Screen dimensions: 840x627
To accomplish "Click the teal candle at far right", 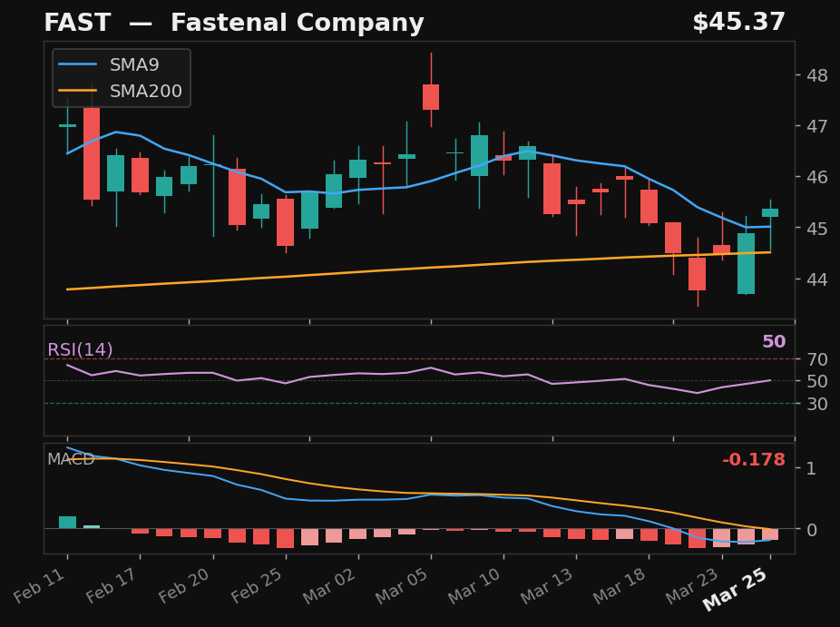I will click(x=772, y=211).
